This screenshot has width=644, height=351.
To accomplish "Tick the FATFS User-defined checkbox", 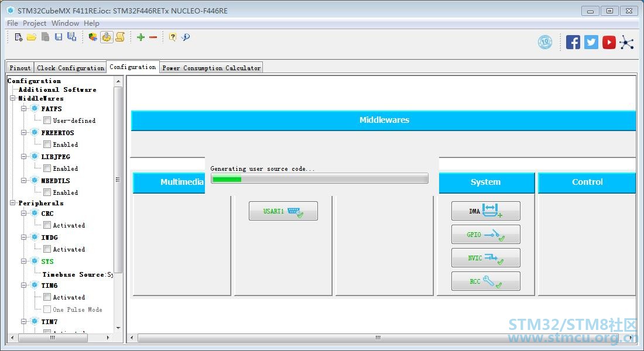I will pos(47,121).
